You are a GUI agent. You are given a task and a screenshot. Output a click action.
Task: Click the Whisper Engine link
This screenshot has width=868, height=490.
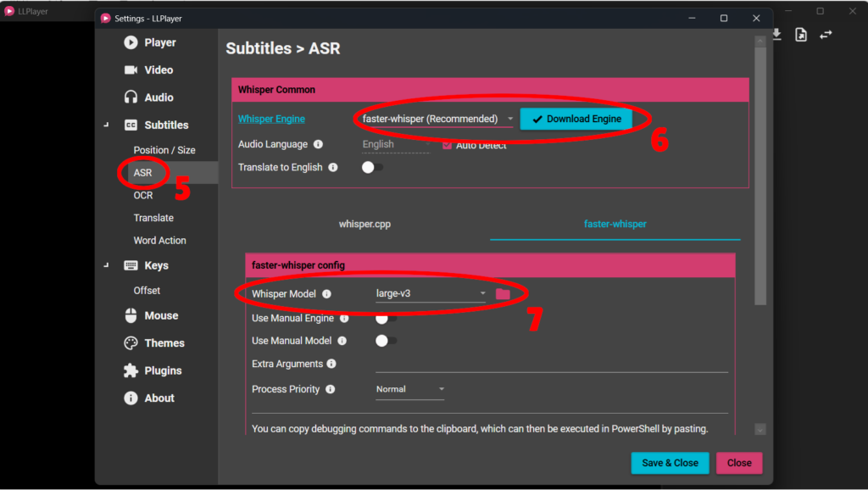point(271,119)
